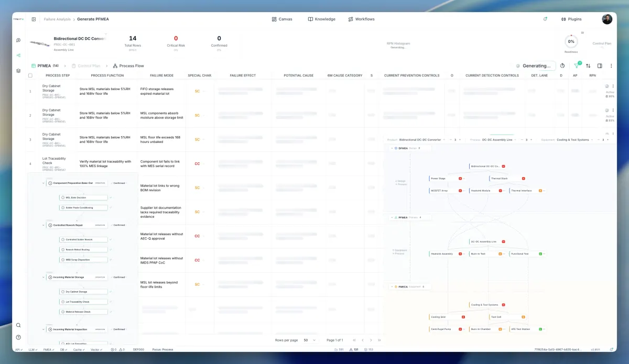Viewport: 629px width, 364px height.
Task: Select the Material Release Check node
Action: click(x=83, y=312)
